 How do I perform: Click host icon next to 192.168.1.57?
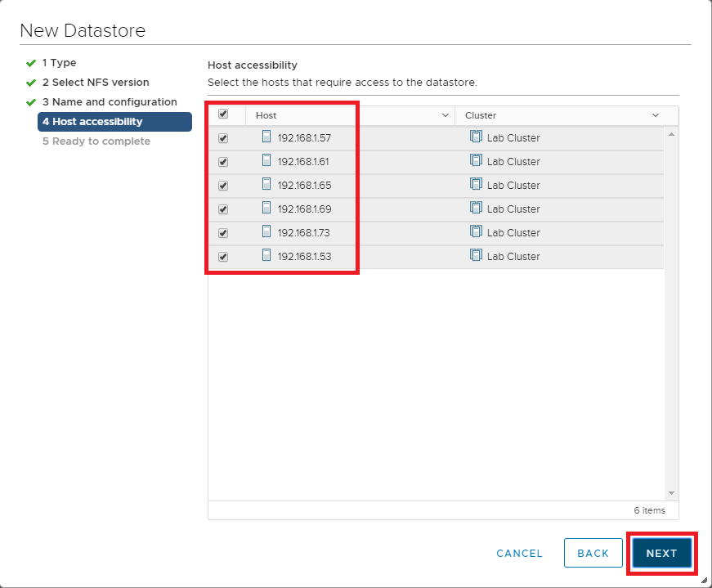[266, 137]
